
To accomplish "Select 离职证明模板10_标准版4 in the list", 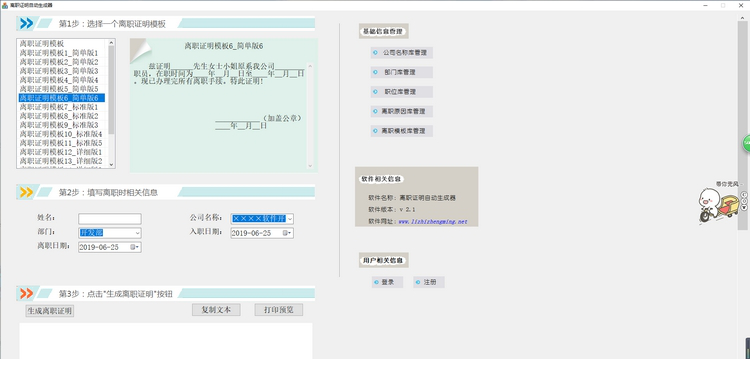I will click(61, 134).
